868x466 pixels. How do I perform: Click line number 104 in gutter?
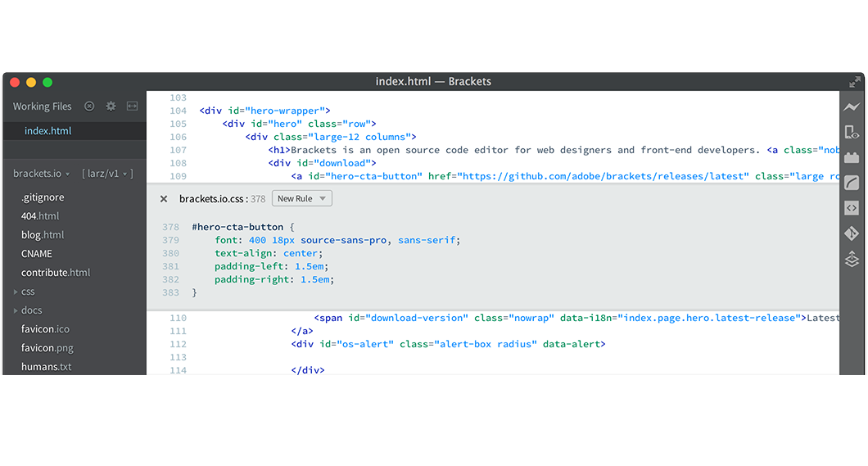[x=178, y=111]
